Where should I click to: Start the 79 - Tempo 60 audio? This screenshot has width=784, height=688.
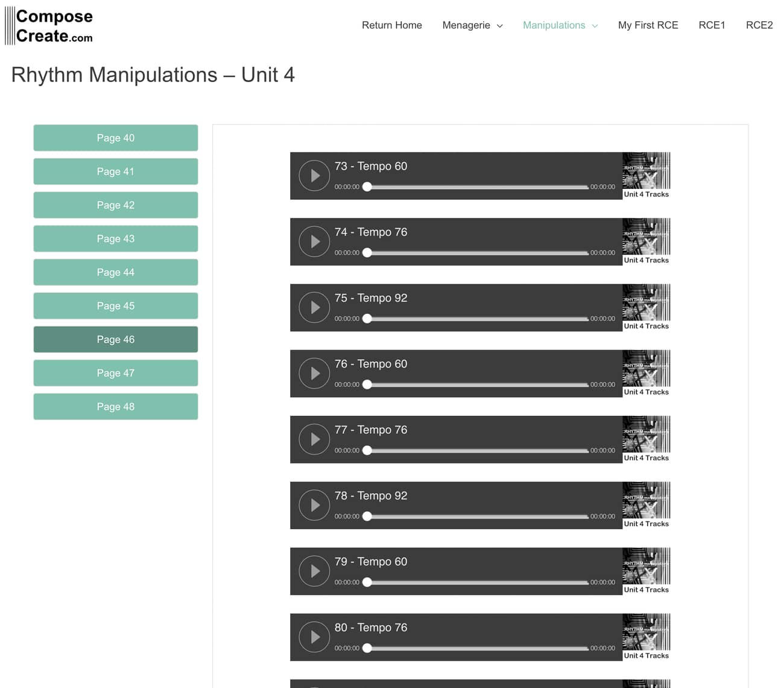[314, 571]
